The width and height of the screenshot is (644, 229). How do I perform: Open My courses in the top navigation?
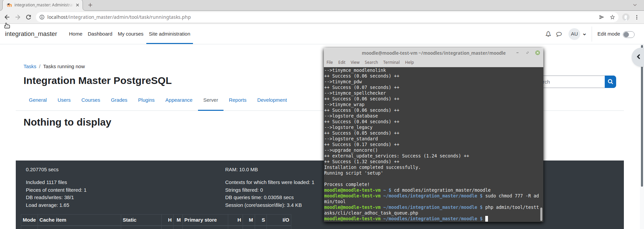(x=131, y=34)
